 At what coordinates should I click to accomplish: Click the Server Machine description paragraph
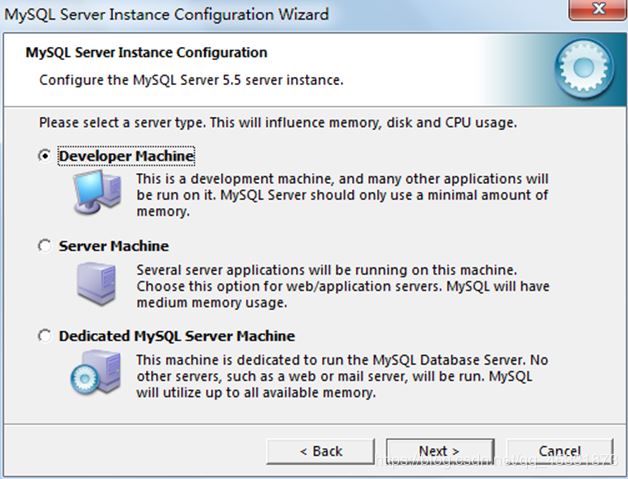pyautogui.click(x=343, y=286)
